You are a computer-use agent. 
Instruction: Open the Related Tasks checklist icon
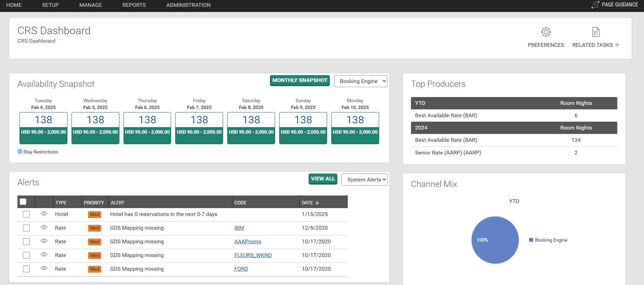pyautogui.click(x=596, y=32)
